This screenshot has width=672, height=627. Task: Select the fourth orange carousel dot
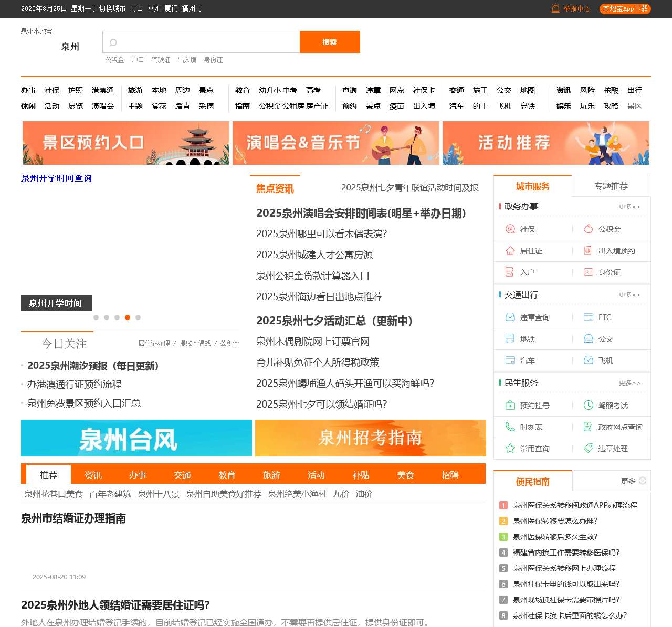(x=128, y=317)
